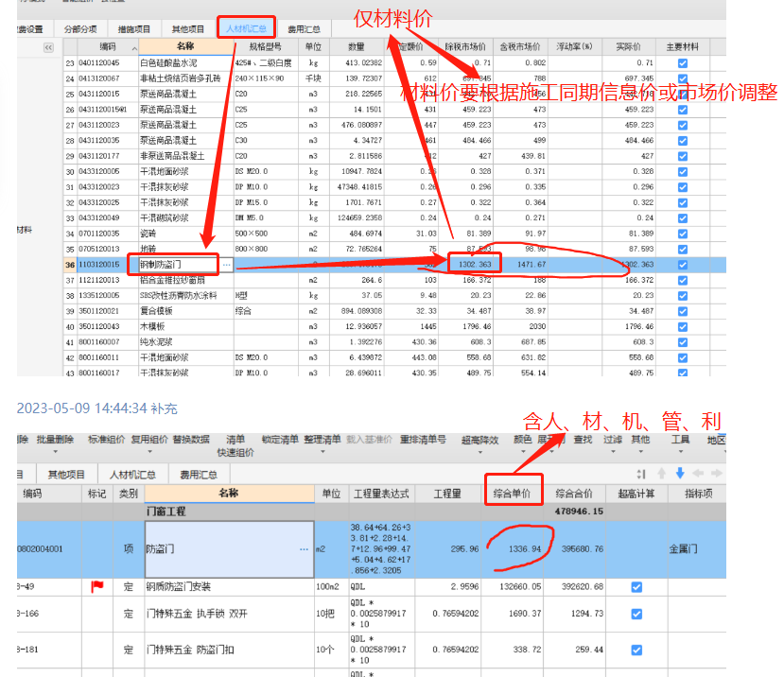784x677 pixels.
Task: Click the 395680.76 综合合价 cell
Action: tap(574, 549)
